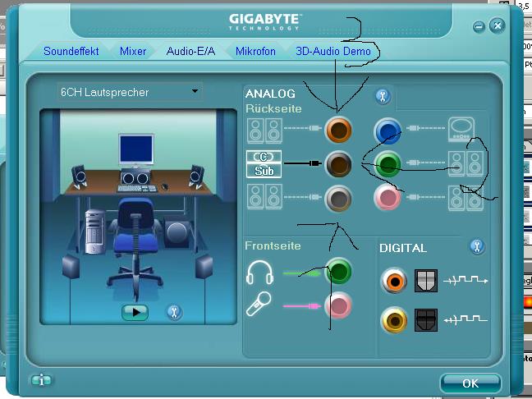Open the 3D-Audio Demo tab
The image size is (532, 399).
(x=333, y=51)
